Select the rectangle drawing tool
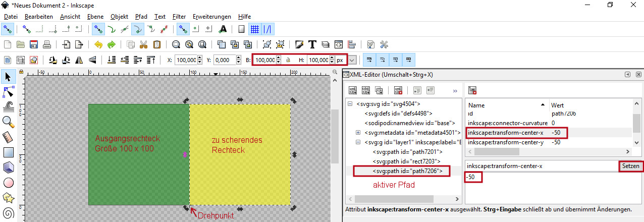This screenshot has width=644, height=222. [x=8, y=152]
